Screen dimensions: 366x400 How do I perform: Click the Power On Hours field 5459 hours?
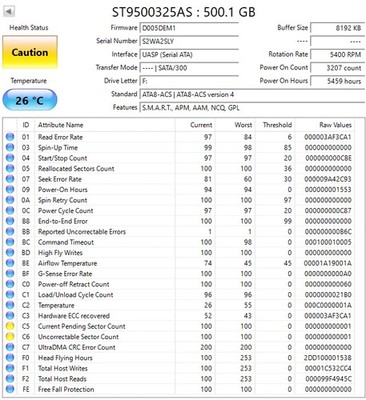(338, 81)
